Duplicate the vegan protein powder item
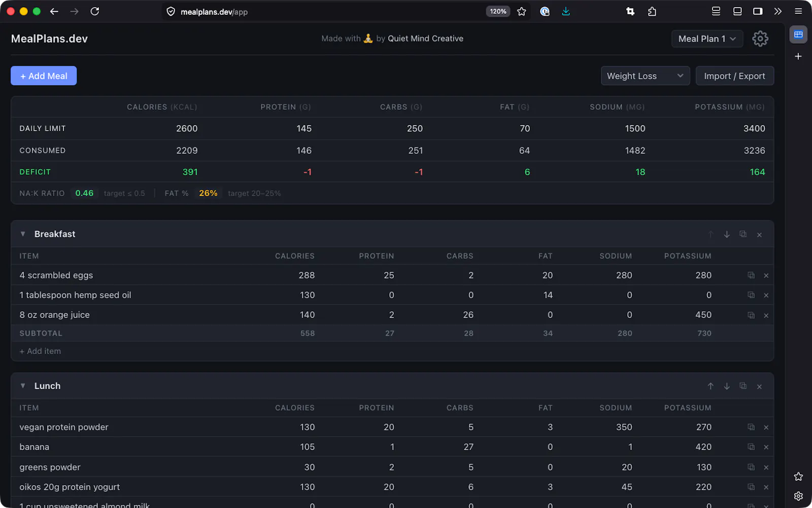Viewport: 812px width, 508px height. pos(751,427)
